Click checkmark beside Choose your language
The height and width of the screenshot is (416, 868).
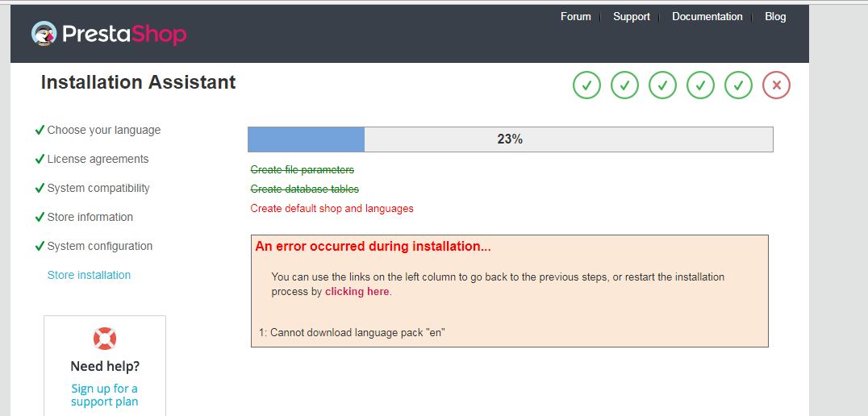click(x=40, y=130)
